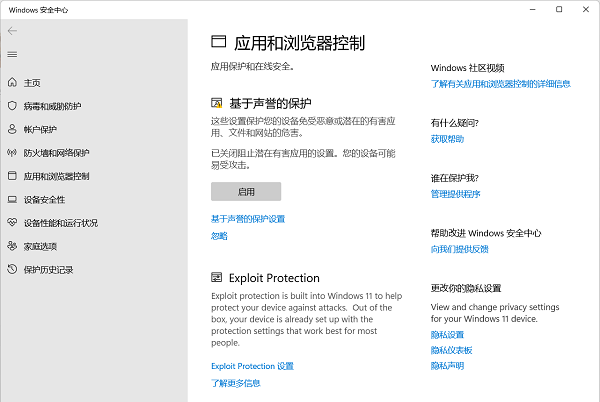Screen dimensions: 600x402
Task: Click the 谁在保护我? heading
Action: [455, 178]
